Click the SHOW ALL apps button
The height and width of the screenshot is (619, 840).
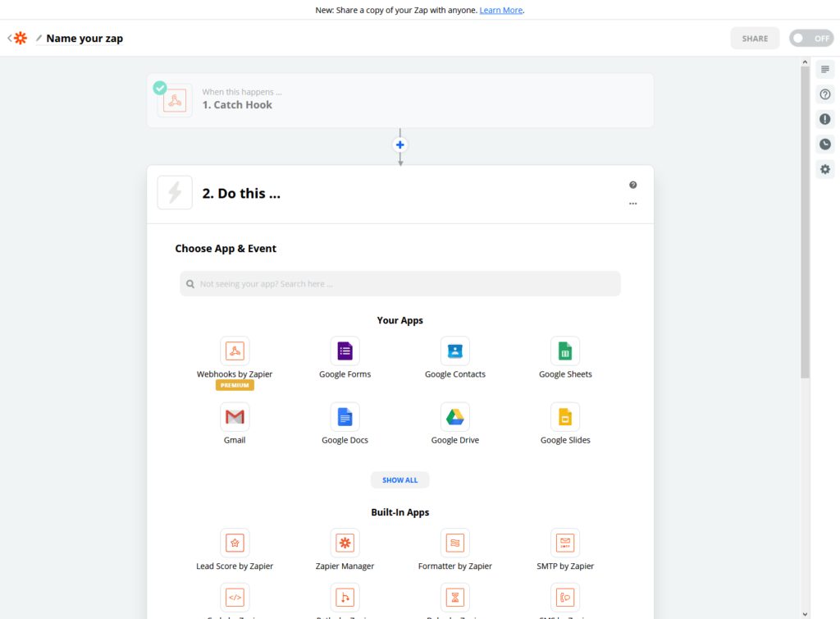coord(400,480)
